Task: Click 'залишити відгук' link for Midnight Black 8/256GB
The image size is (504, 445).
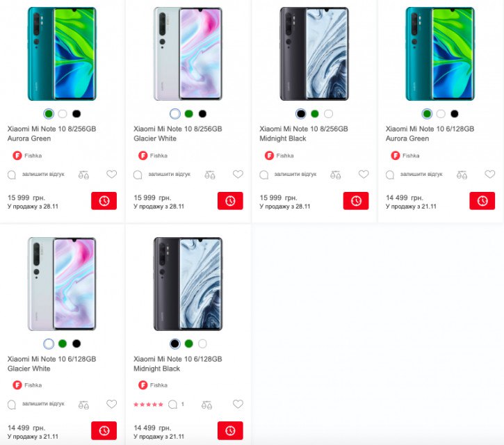Action: [x=295, y=175]
